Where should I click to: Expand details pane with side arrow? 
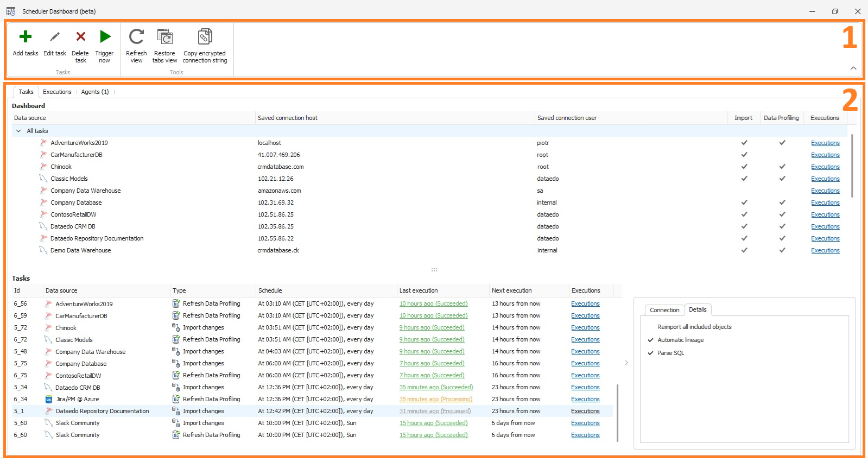tap(626, 363)
